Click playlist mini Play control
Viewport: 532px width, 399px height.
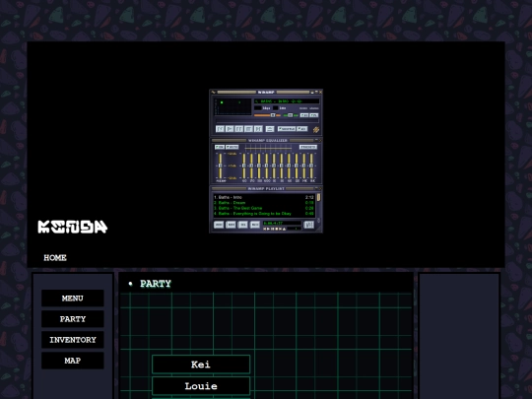268,229
